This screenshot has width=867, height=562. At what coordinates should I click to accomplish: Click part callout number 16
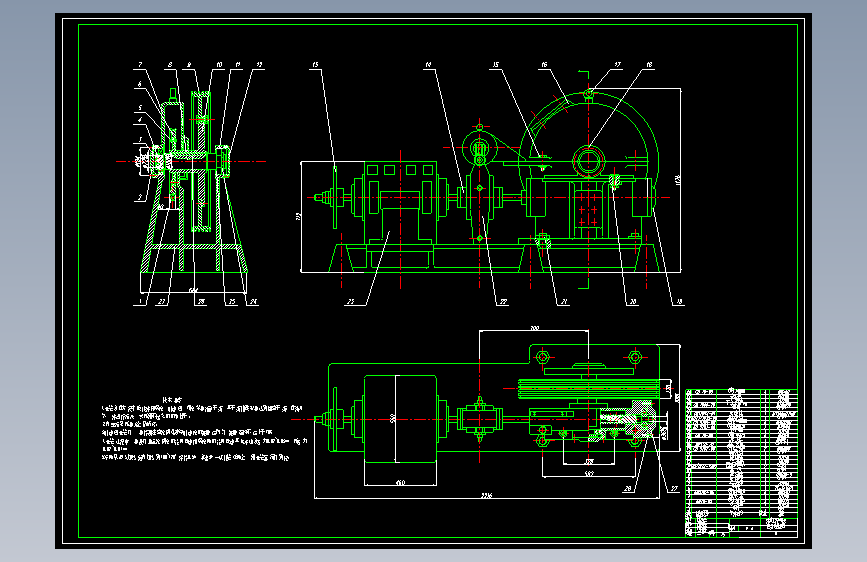544,65
